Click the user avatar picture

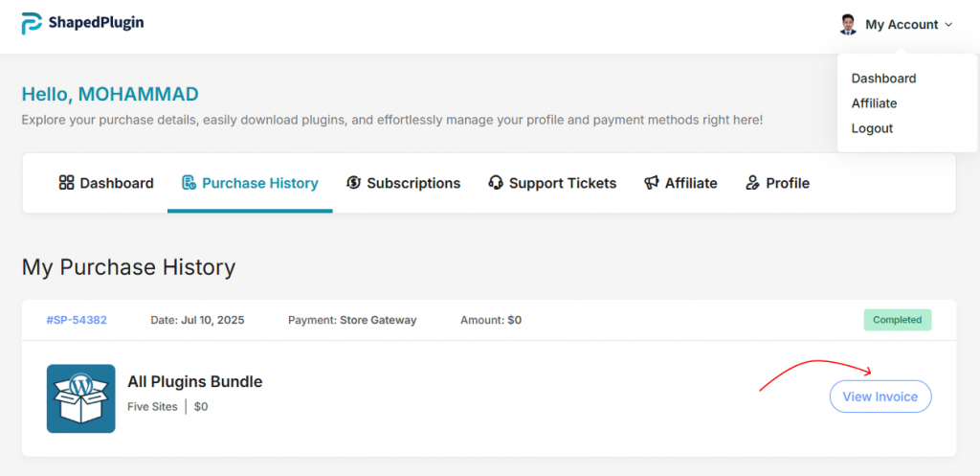click(x=848, y=25)
